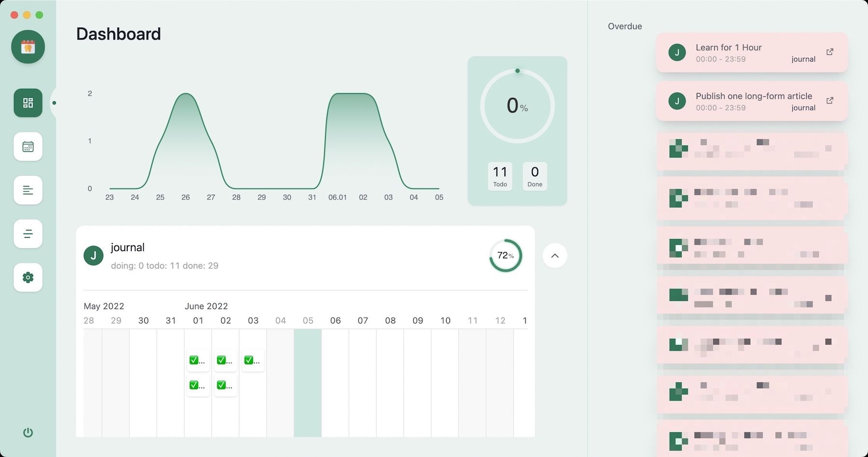This screenshot has width=868, height=457.
Task: Toggle the completed task on June 03
Action: tap(253, 360)
